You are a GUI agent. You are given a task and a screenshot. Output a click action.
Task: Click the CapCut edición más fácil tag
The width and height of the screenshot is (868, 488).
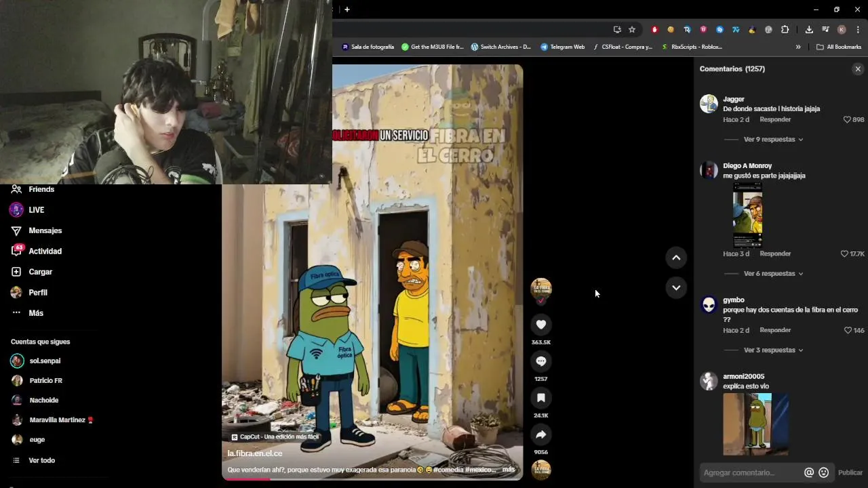click(275, 437)
